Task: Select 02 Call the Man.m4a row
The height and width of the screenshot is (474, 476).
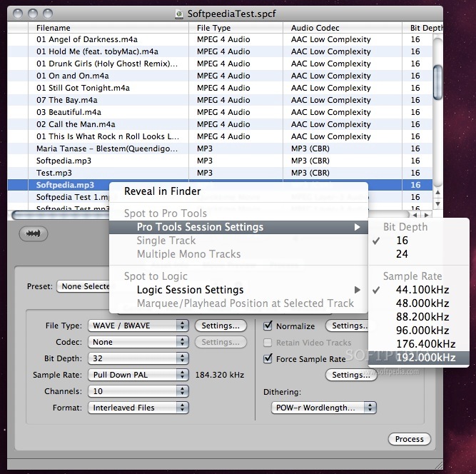Action: coord(220,124)
